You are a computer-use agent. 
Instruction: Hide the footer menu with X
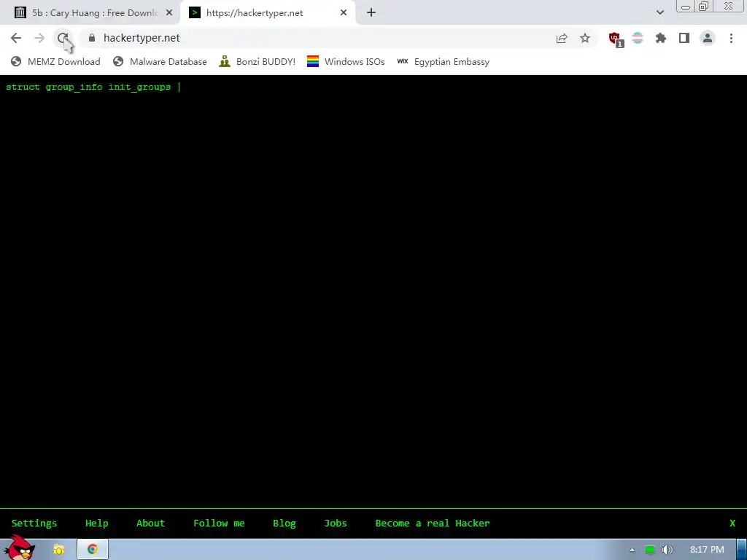pos(732,523)
